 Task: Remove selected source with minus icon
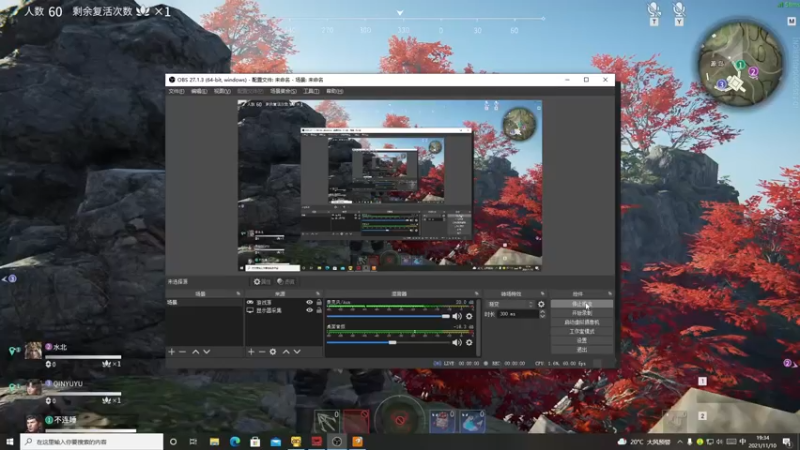[x=262, y=352]
